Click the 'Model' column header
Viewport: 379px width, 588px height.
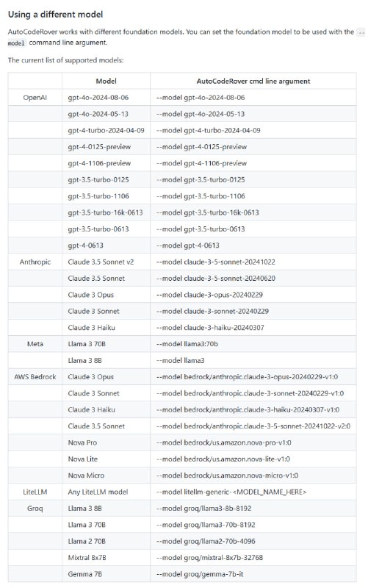pos(106,81)
